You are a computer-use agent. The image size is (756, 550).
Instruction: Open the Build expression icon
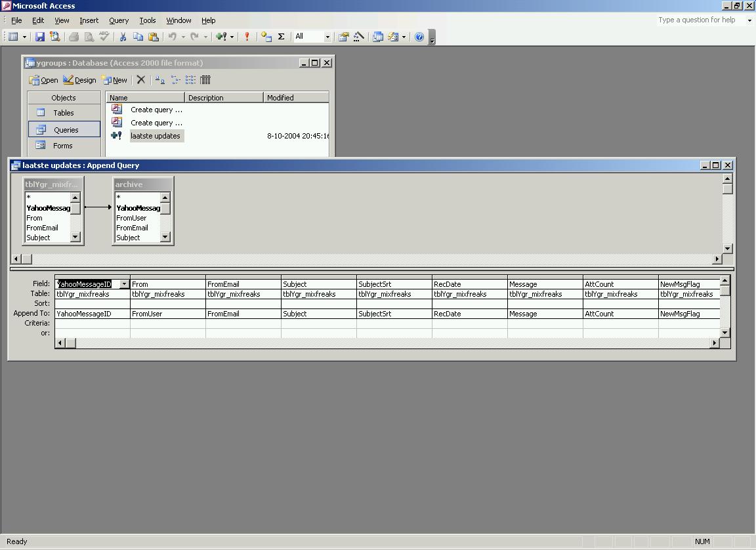pos(359,37)
